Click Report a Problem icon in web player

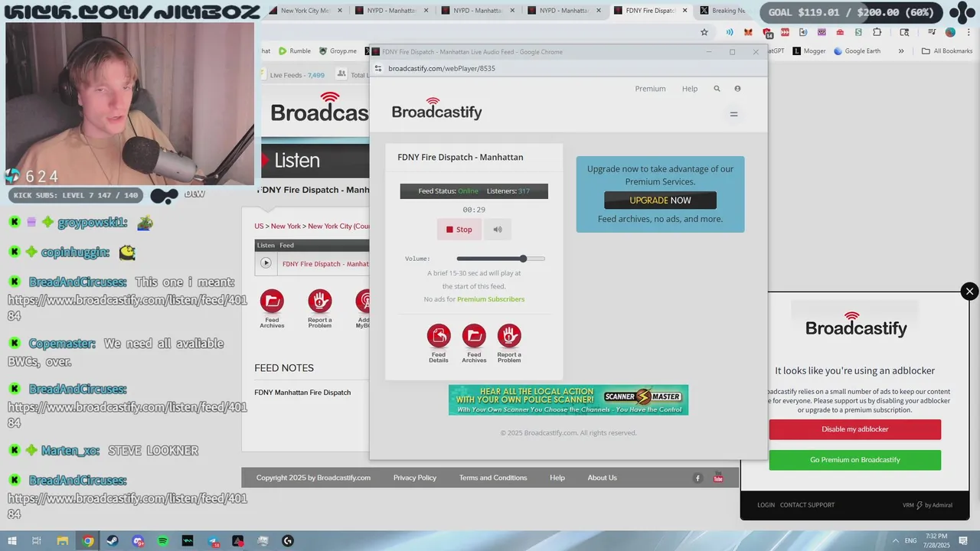pyautogui.click(x=509, y=343)
